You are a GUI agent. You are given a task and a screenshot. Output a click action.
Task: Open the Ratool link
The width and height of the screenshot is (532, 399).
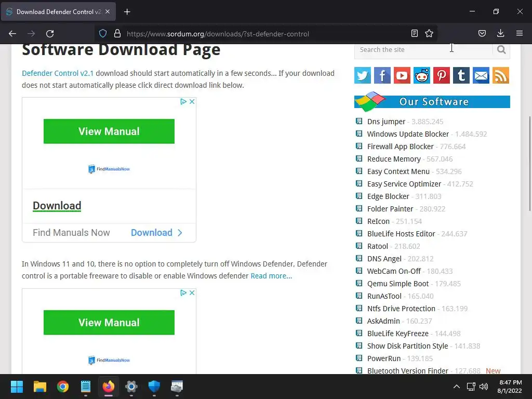[378, 246]
